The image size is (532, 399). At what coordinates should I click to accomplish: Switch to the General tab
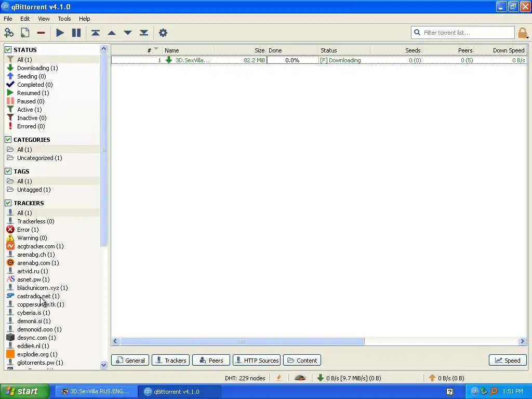(x=130, y=361)
